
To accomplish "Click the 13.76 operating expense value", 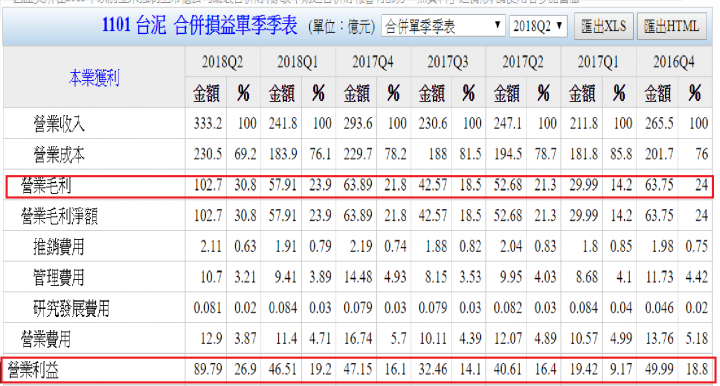I will [659, 339].
